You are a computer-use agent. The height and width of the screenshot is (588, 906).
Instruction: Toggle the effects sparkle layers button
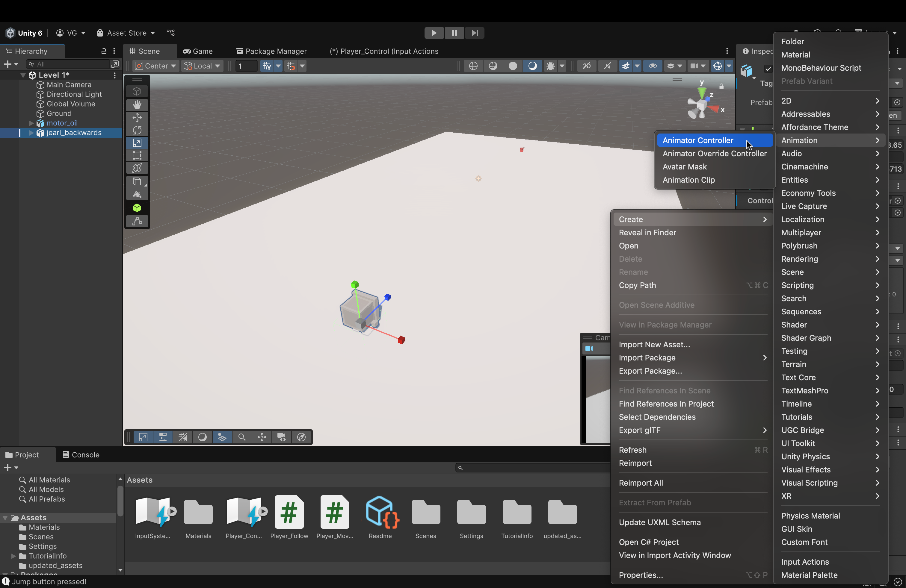tap(626, 66)
